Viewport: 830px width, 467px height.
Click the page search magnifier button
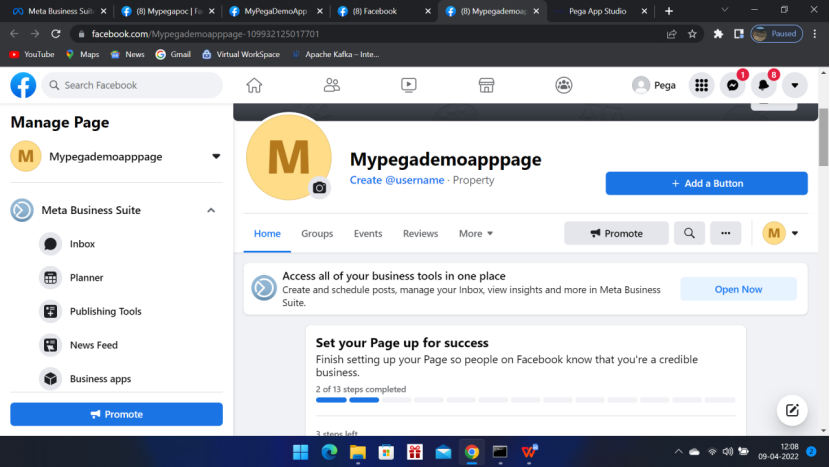coord(689,234)
